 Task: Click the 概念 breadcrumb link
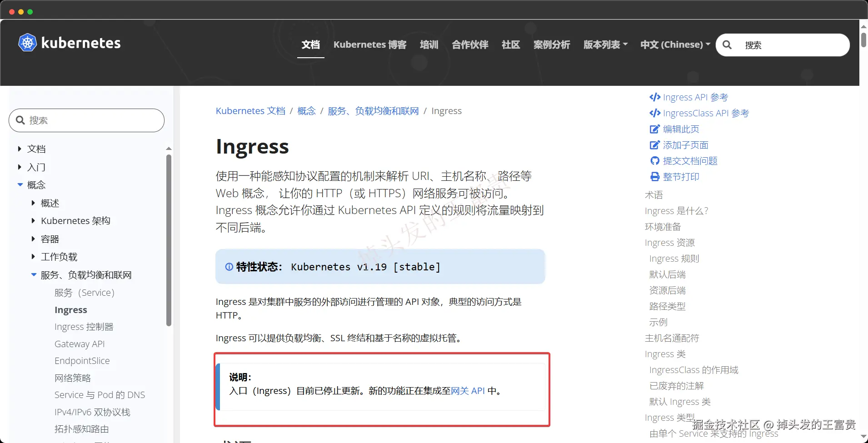click(x=306, y=111)
